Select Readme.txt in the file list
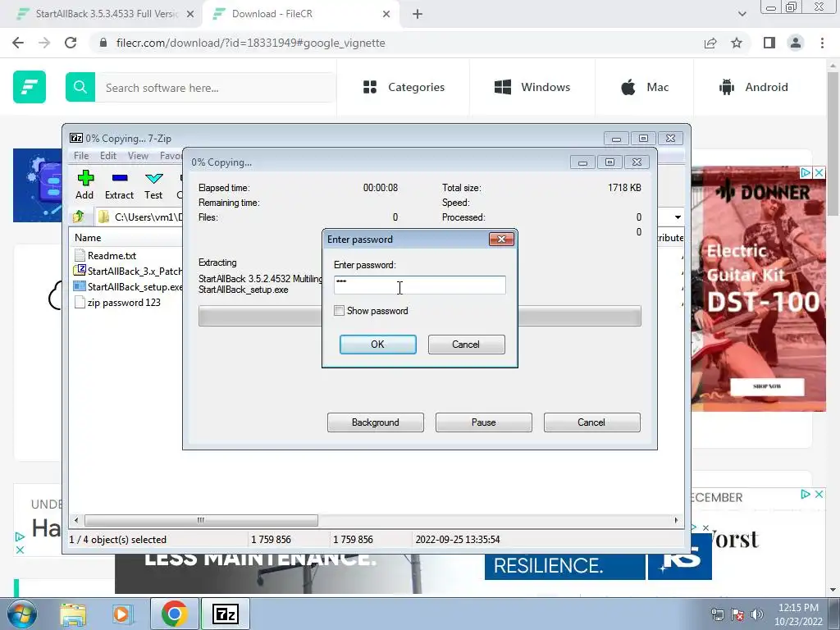This screenshot has width=840, height=630. click(112, 256)
